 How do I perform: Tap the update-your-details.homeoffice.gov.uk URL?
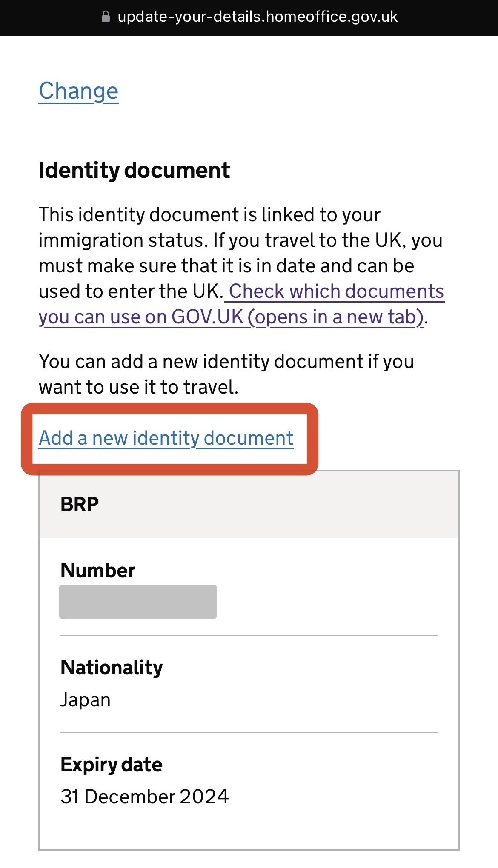[257, 17]
